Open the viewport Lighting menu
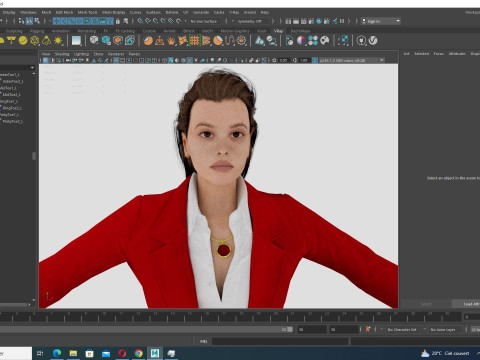 click(81, 54)
